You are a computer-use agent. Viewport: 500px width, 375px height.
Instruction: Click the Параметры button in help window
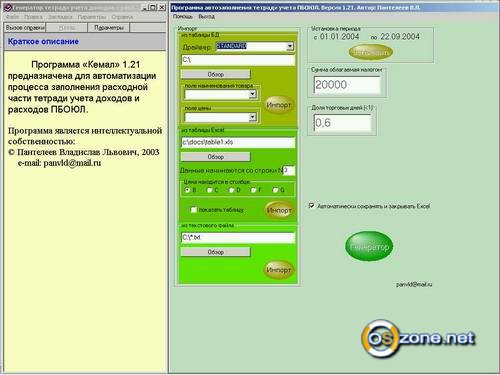click(109, 28)
